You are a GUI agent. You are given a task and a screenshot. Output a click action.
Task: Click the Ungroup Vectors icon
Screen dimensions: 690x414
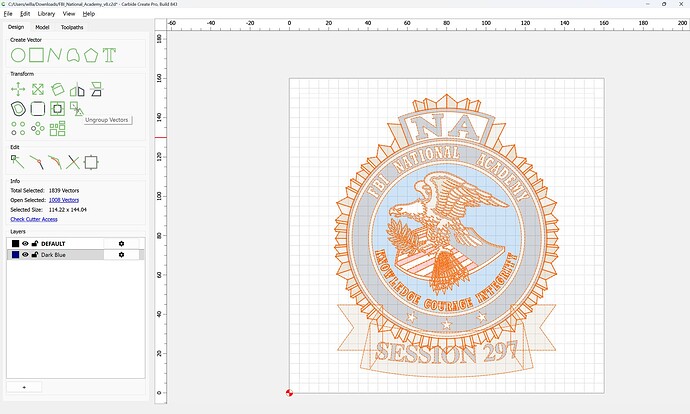pos(77,109)
